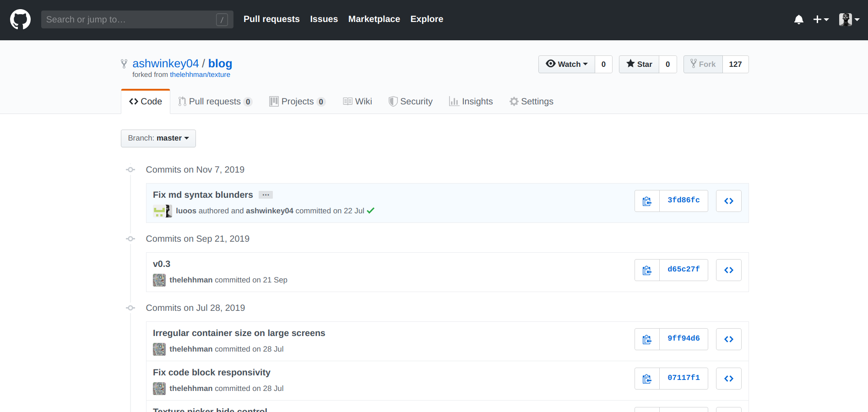Open commit 07117f1
Viewport: 868px width, 412px height.
click(x=684, y=378)
